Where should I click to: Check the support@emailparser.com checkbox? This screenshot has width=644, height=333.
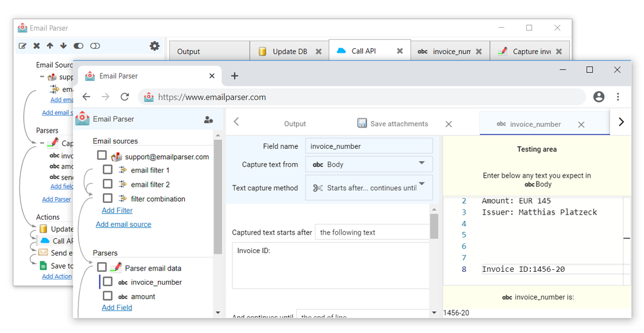[x=102, y=155]
